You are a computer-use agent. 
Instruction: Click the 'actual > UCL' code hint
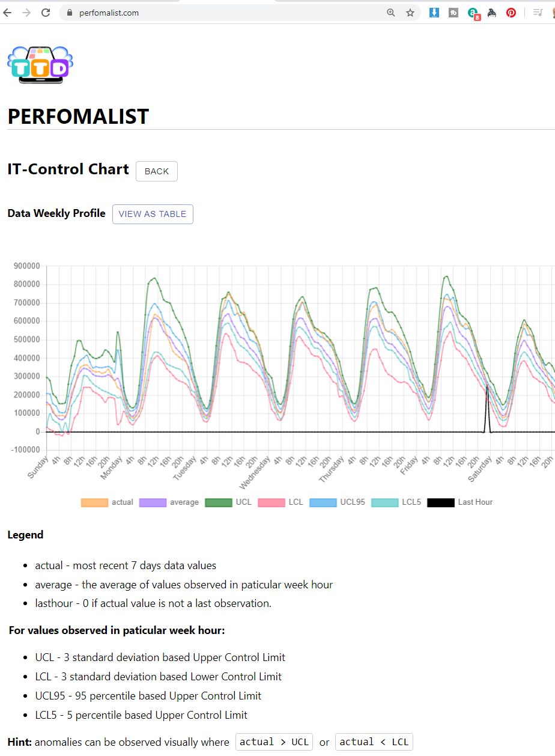click(x=274, y=742)
